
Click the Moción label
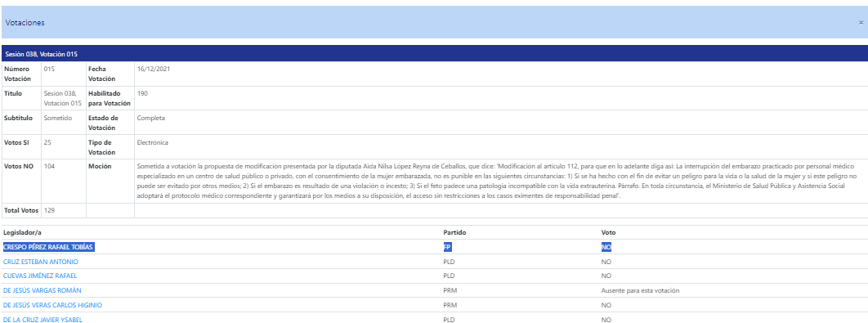99,166
